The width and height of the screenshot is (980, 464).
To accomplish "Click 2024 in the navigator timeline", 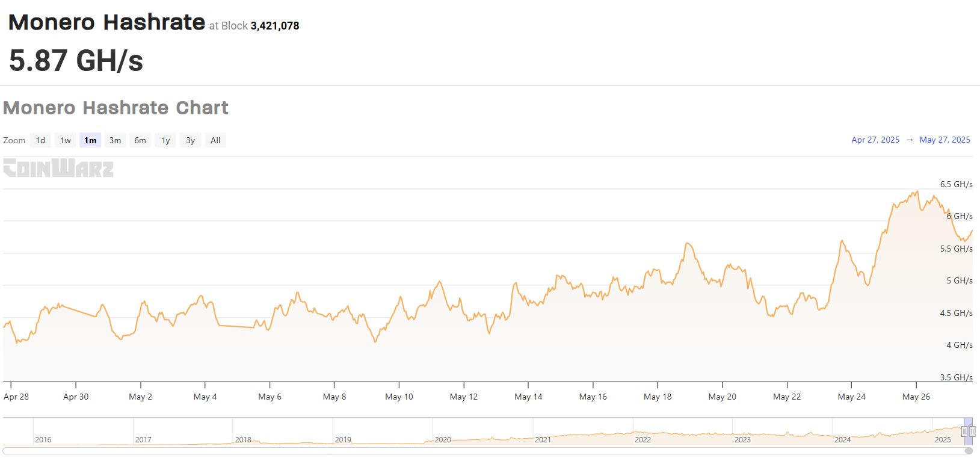I will point(842,440).
